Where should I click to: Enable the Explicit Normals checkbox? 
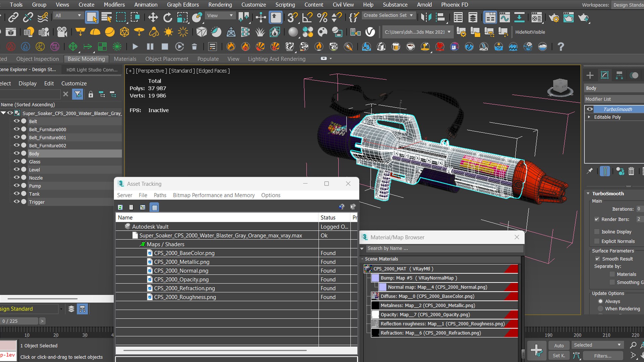click(x=597, y=241)
